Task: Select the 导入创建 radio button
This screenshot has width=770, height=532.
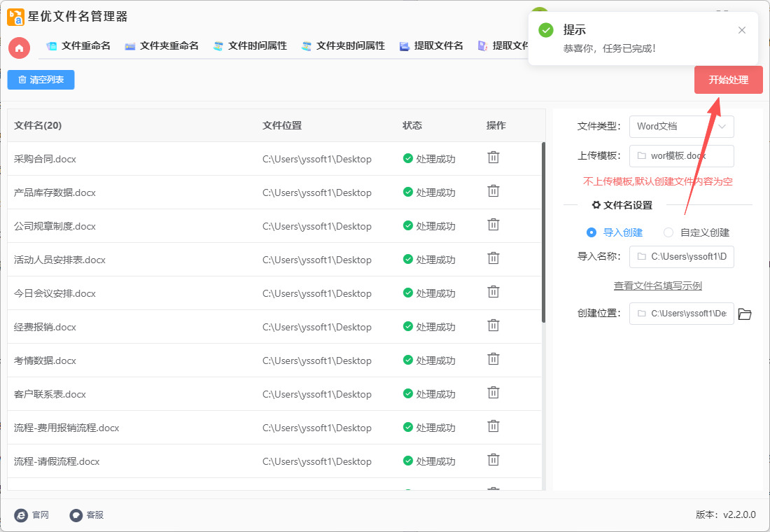Action: 591,232
